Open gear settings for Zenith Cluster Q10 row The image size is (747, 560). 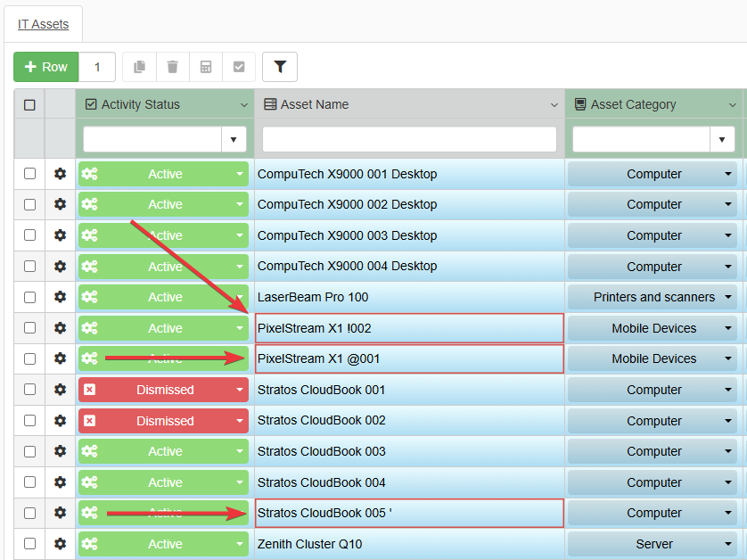coord(60,544)
